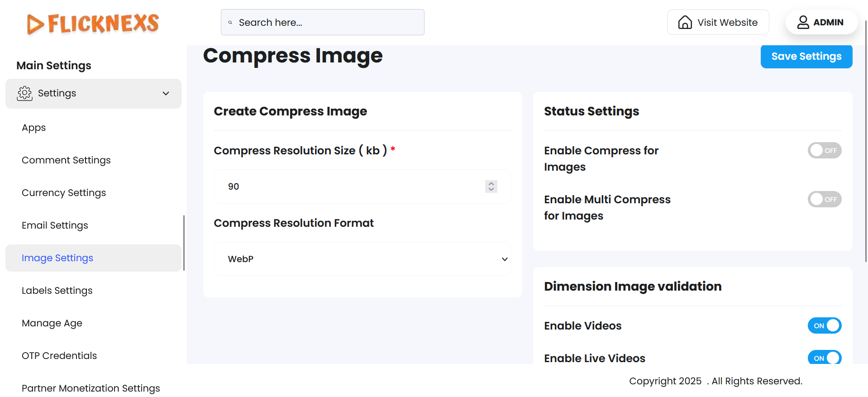This screenshot has height=397, width=868.
Task: Click the Save Settings button
Action: 806,57
